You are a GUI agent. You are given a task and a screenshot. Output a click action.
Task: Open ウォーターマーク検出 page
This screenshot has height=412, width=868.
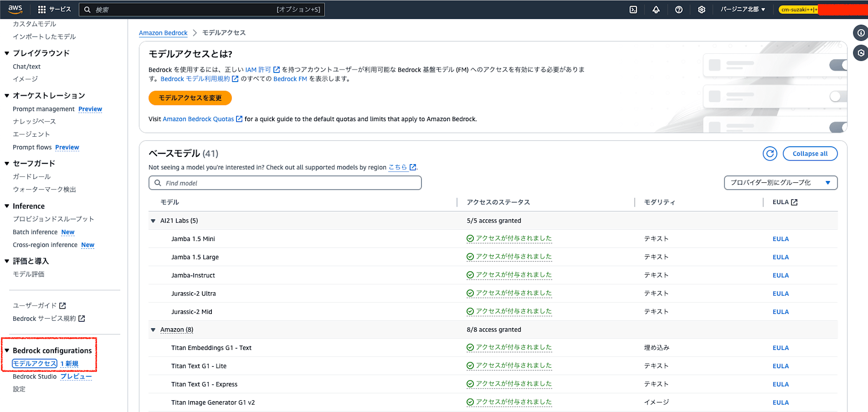click(x=44, y=190)
